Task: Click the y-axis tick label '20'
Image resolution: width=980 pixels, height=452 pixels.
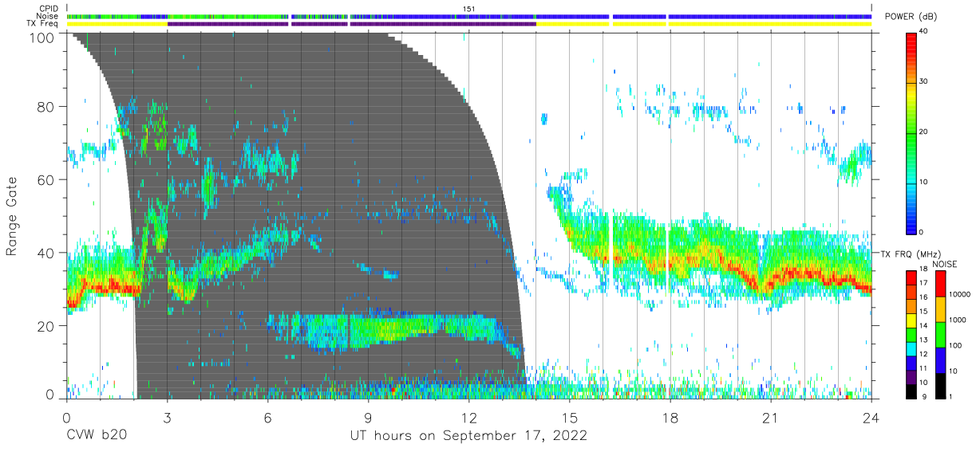Action: pyautogui.click(x=46, y=326)
